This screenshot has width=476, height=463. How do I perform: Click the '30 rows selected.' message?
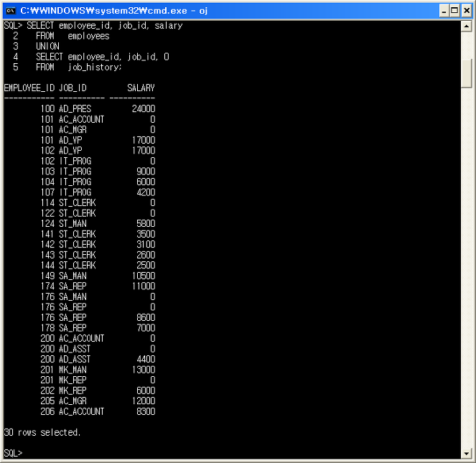42,432
